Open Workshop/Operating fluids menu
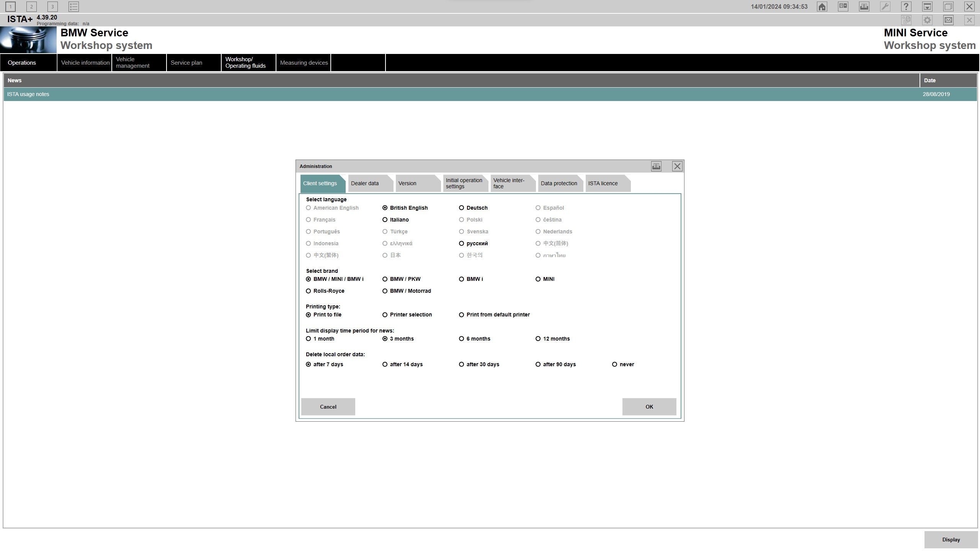Viewport: 980px width, 551px height. (249, 62)
